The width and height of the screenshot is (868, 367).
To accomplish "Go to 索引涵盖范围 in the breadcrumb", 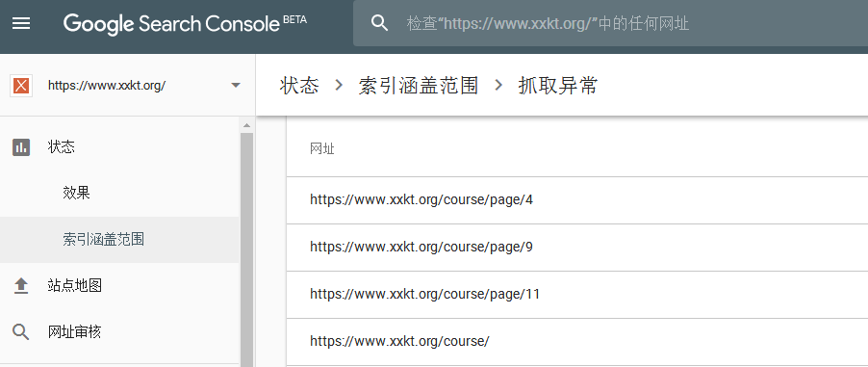I will click(419, 86).
